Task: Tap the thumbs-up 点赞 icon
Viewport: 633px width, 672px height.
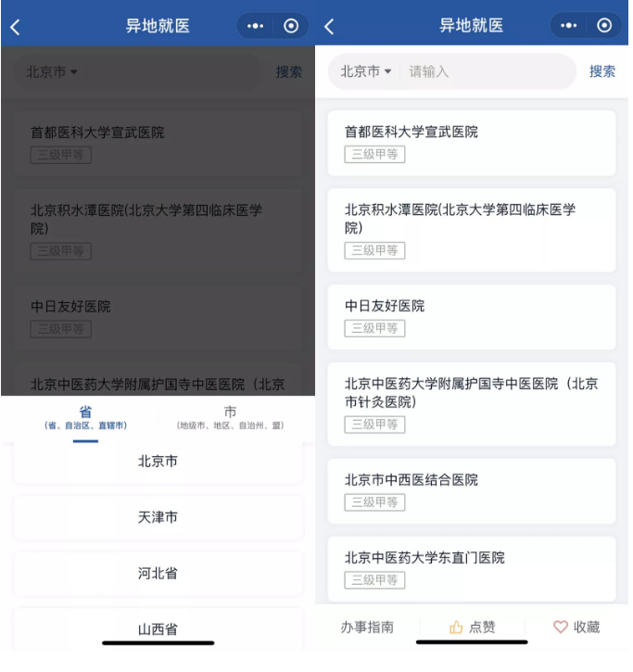Action: point(456,628)
